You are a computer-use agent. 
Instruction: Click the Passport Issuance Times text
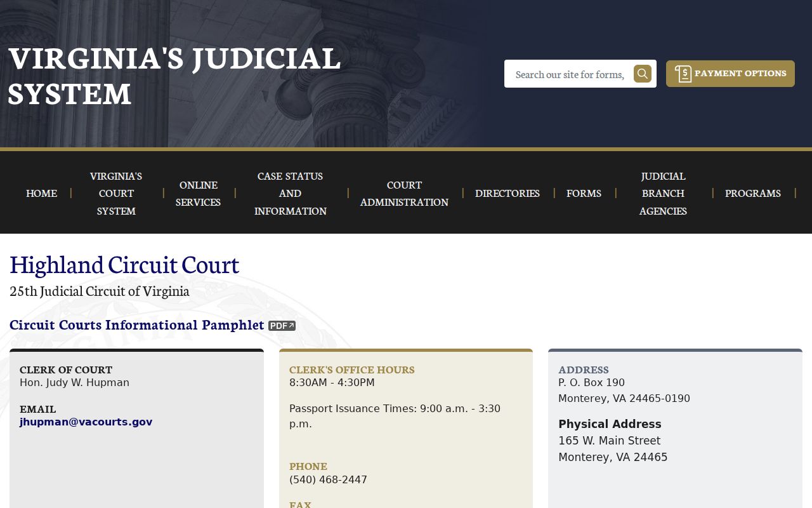[395, 416]
